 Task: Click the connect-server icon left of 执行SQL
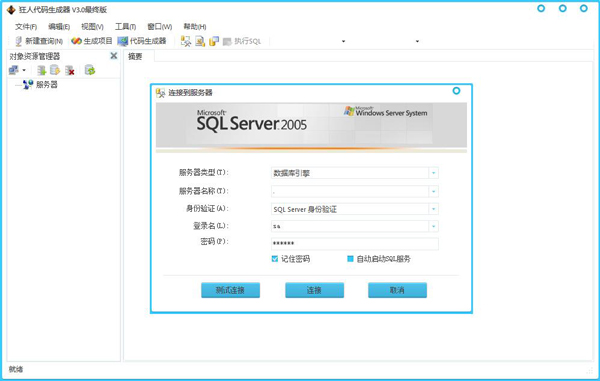point(186,41)
